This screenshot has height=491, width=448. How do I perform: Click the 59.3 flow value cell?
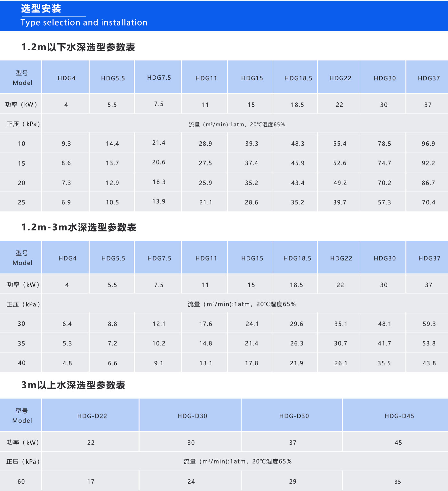click(429, 324)
